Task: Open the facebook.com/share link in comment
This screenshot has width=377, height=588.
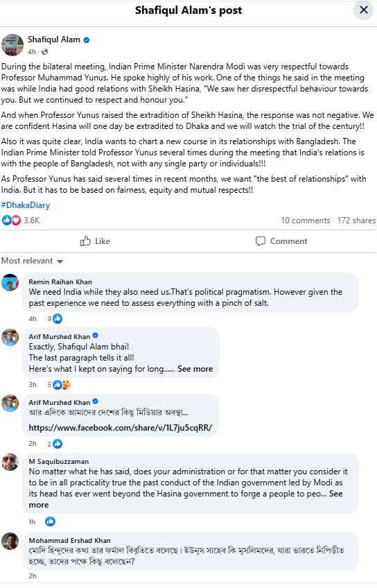Action: [x=121, y=428]
